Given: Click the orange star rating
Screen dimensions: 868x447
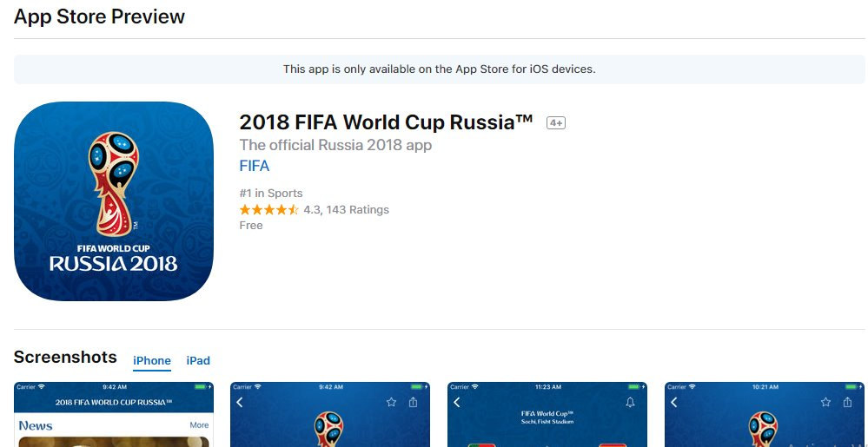Looking at the screenshot, I should [269, 210].
